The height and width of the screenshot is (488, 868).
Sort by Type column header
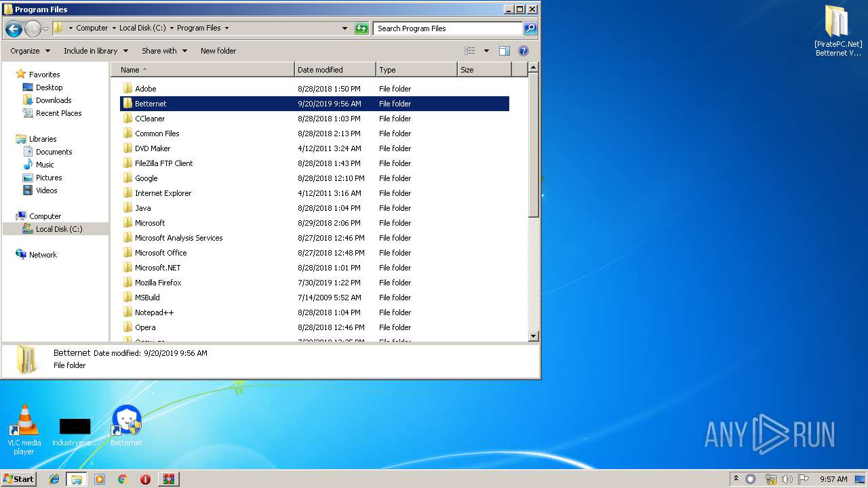coord(416,70)
